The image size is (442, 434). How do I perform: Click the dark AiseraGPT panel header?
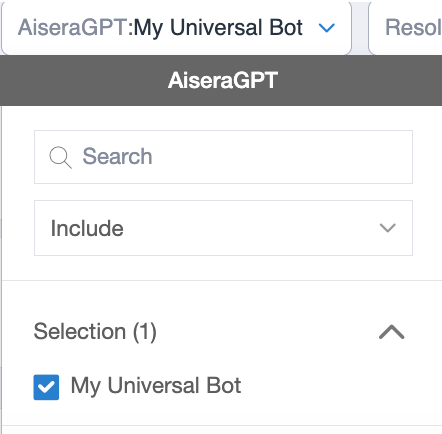tap(221, 80)
